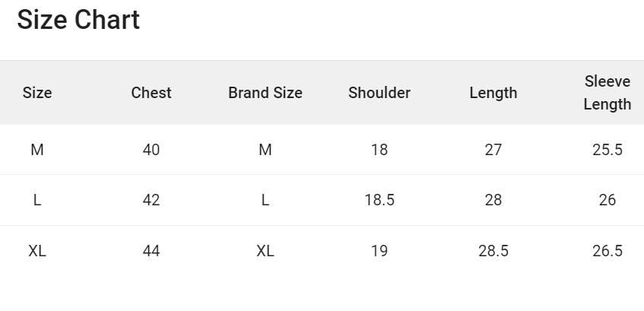Select the L size row label
Image resolution: width=644 pixels, height=311 pixels.
pyautogui.click(x=37, y=200)
